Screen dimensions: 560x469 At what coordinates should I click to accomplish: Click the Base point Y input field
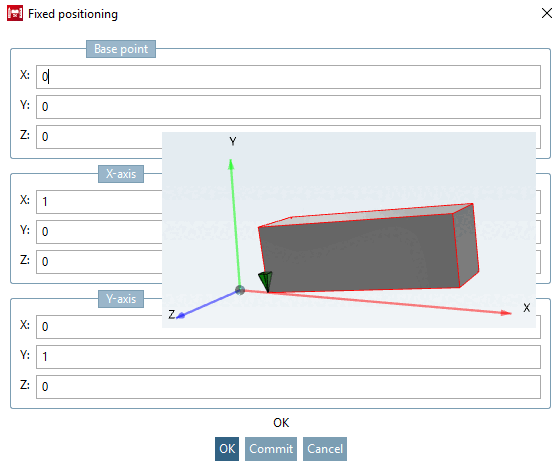(x=288, y=107)
